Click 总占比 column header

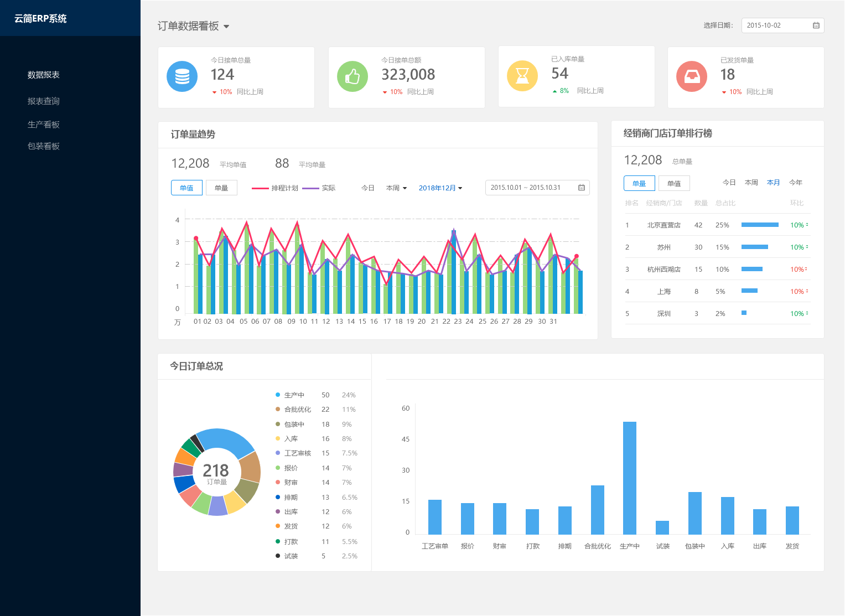[x=725, y=203]
